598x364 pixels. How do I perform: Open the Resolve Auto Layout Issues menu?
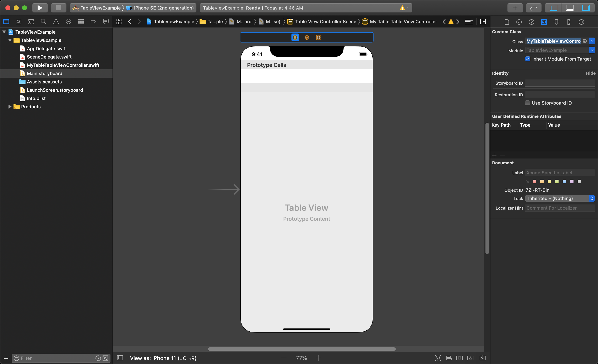coord(470,358)
